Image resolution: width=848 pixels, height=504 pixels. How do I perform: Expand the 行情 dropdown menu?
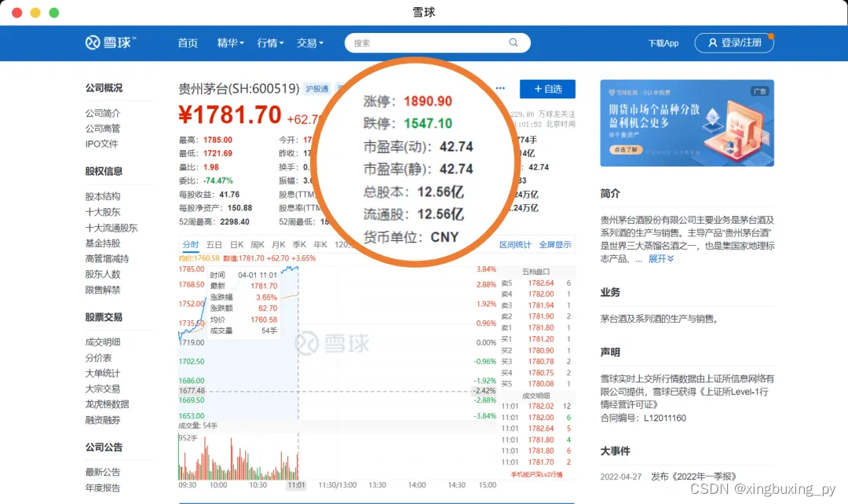point(270,42)
